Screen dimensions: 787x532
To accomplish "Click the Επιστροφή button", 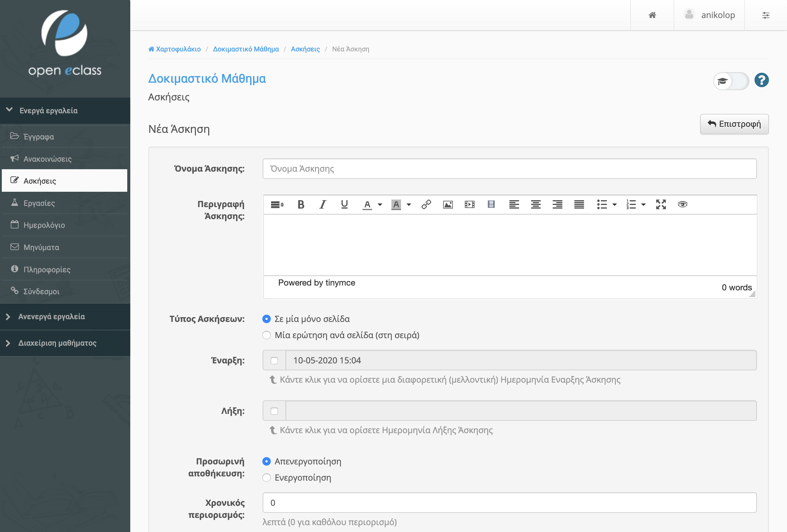I will [x=734, y=124].
